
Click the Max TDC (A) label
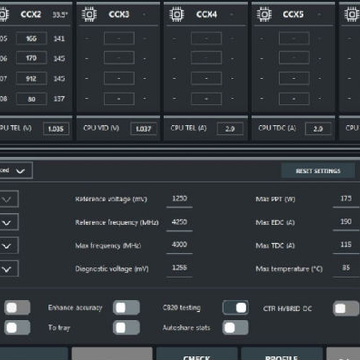coord(275,246)
